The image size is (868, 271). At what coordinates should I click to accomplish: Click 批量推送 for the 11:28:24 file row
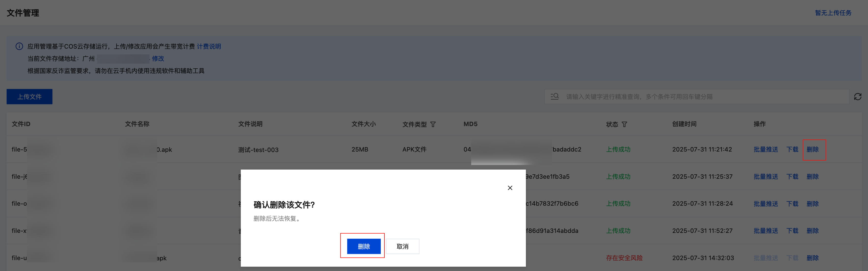click(x=766, y=204)
